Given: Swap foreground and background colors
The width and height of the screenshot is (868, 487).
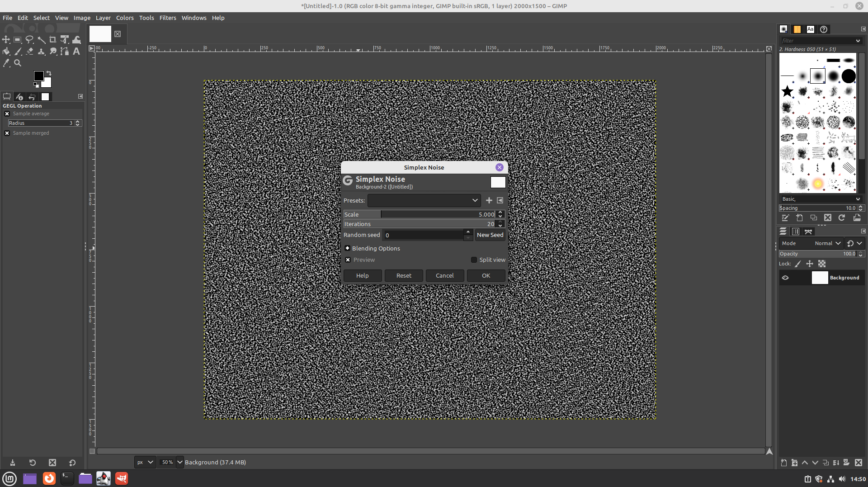Looking at the screenshot, I should click(x=49, y=73).
